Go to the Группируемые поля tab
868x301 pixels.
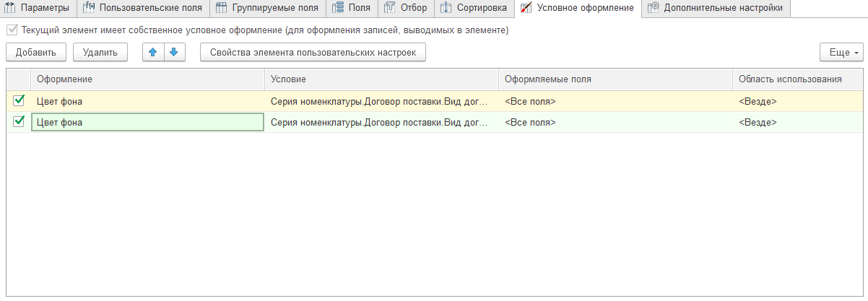pyautogui.click(x=267, y=9)
